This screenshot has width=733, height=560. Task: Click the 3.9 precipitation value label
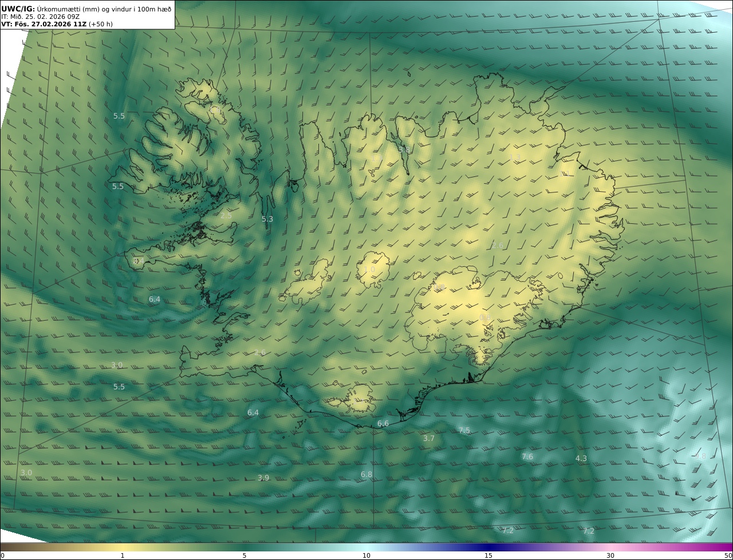pyautogui.click(x=263, y=478)
